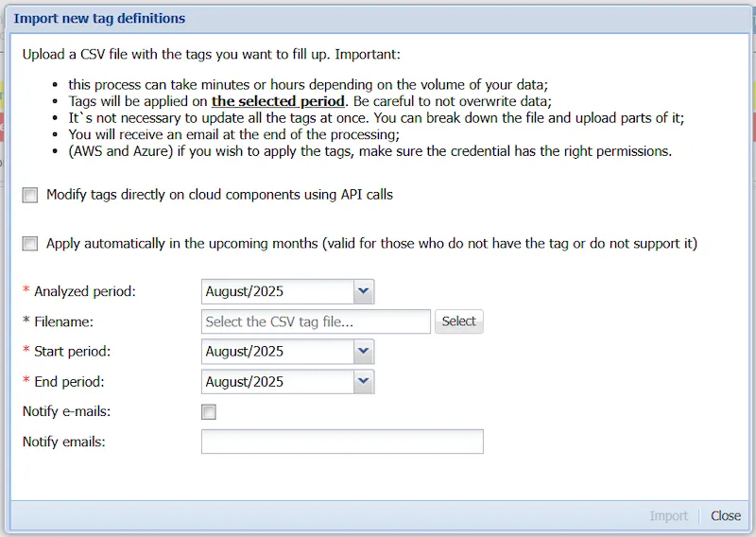This screenshot has height=537, width=756.
Task: Open the End period dropdown arrow
Action: [x=364, y=382]
